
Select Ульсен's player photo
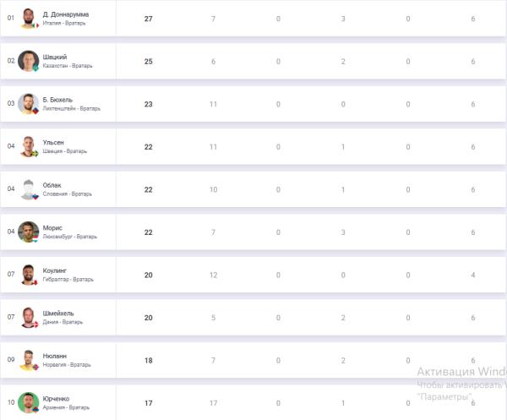(29, 146)
